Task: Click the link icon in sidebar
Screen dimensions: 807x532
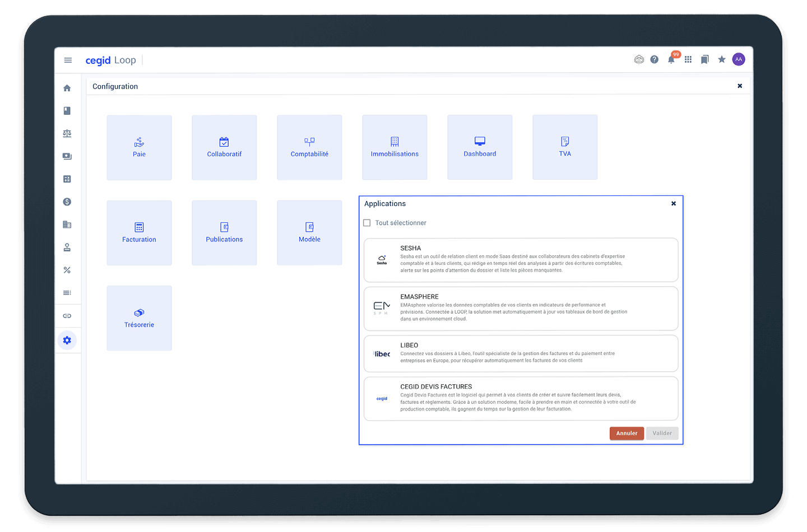Action: point(67,316)
